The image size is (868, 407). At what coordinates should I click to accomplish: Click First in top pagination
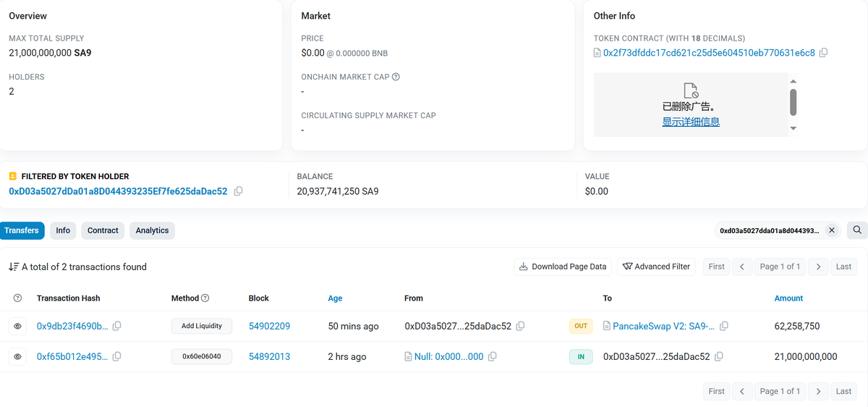click(716, 267)
